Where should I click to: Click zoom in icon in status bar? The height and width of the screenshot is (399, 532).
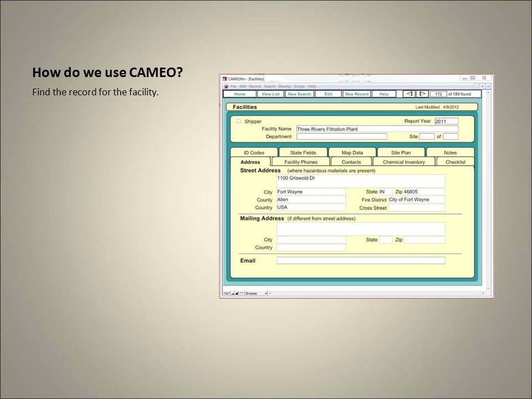tap(237, 293)
